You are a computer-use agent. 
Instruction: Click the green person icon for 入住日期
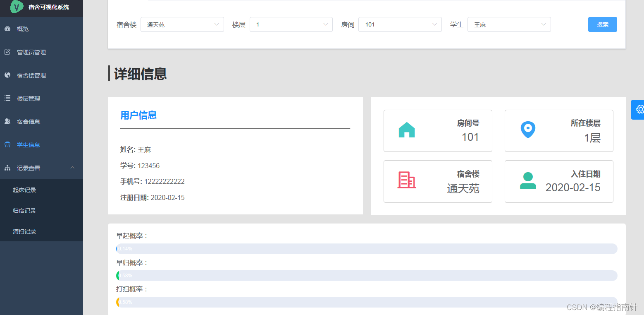[528, 181]
